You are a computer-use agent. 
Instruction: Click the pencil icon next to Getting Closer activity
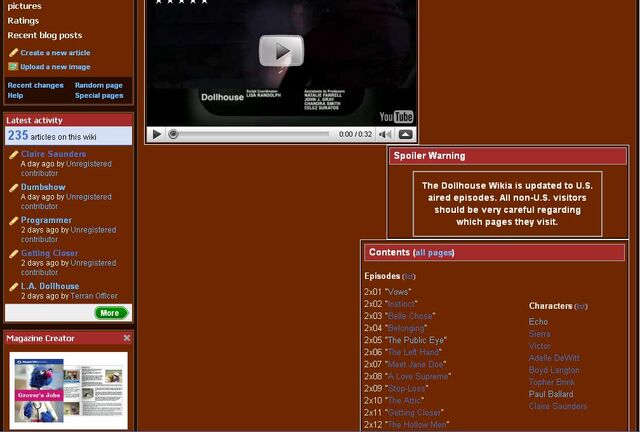[13, 254]
